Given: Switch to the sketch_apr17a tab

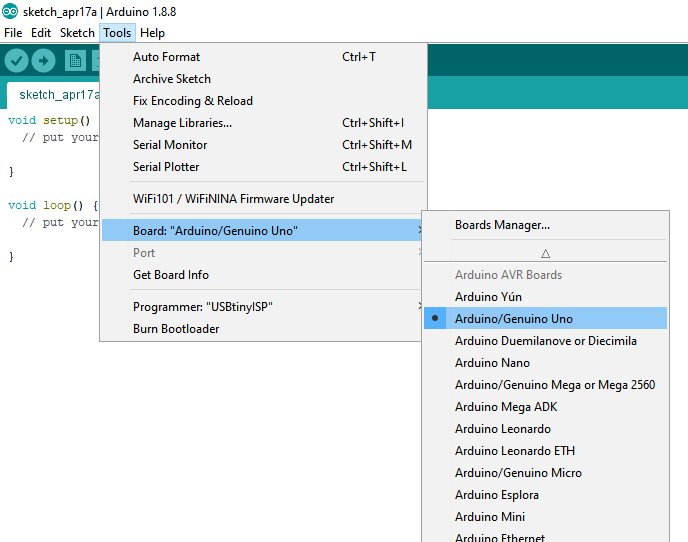Looking at the screenshot, I should click(x=54, y=95).
